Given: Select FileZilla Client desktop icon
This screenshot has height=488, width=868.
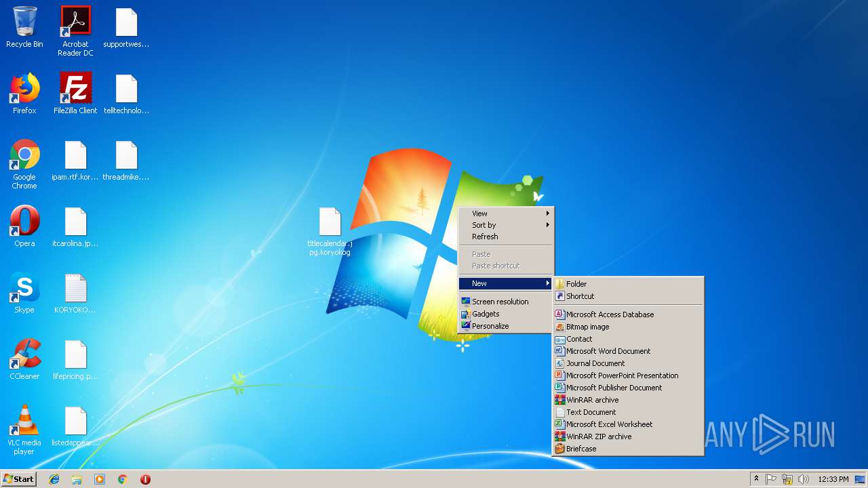Looking at the screenshot, I should pyautogui.click(x=75, y=94).
